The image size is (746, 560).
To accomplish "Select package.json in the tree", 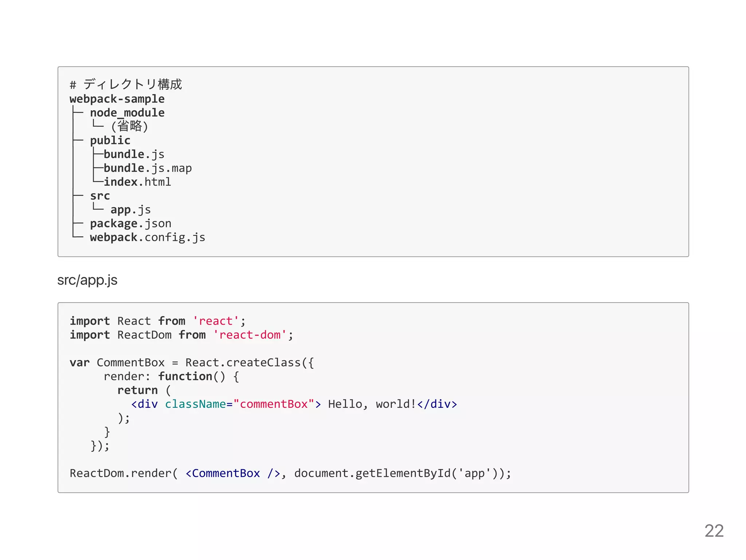I will (130, 224).
